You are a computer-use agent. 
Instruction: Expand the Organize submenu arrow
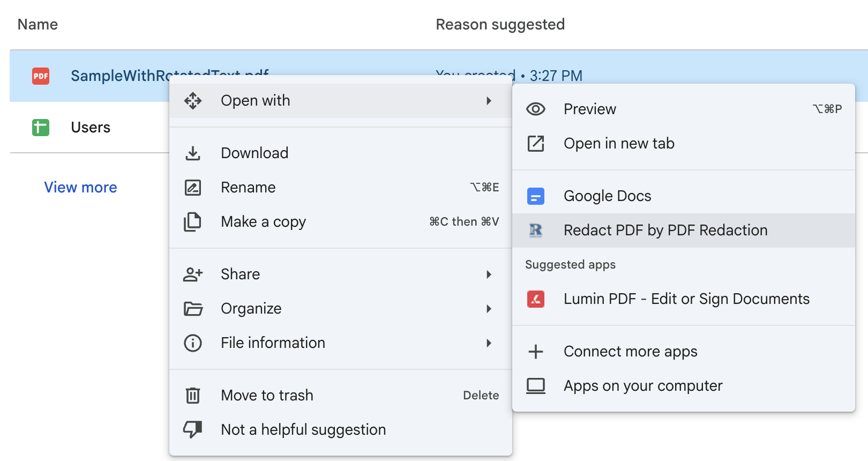pyautogui.click(x=489, y=309)
